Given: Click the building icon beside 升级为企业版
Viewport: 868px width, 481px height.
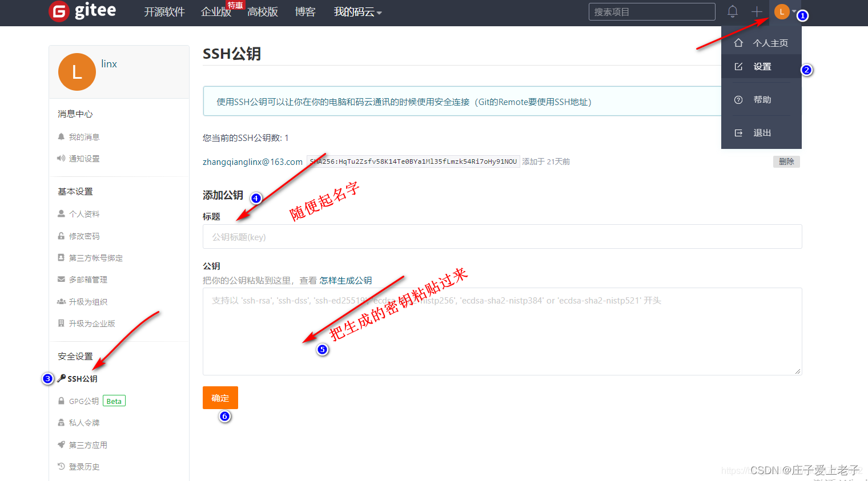Looking at the screenshot, I should 61,323.
